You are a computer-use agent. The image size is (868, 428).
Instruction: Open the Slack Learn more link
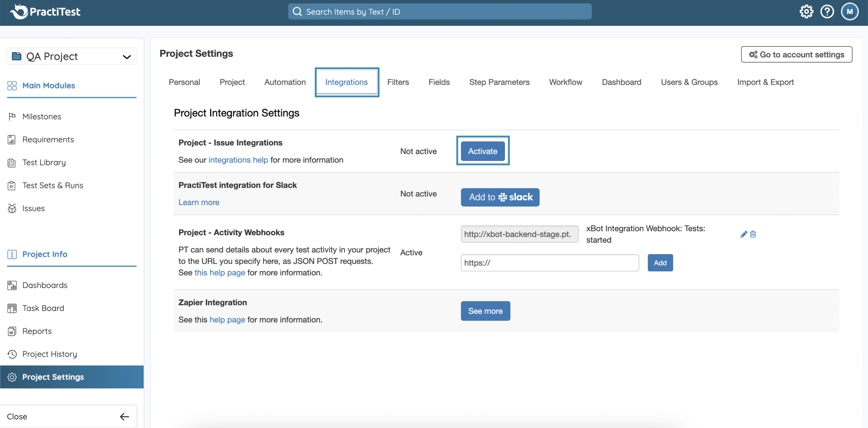pos(199,202)
